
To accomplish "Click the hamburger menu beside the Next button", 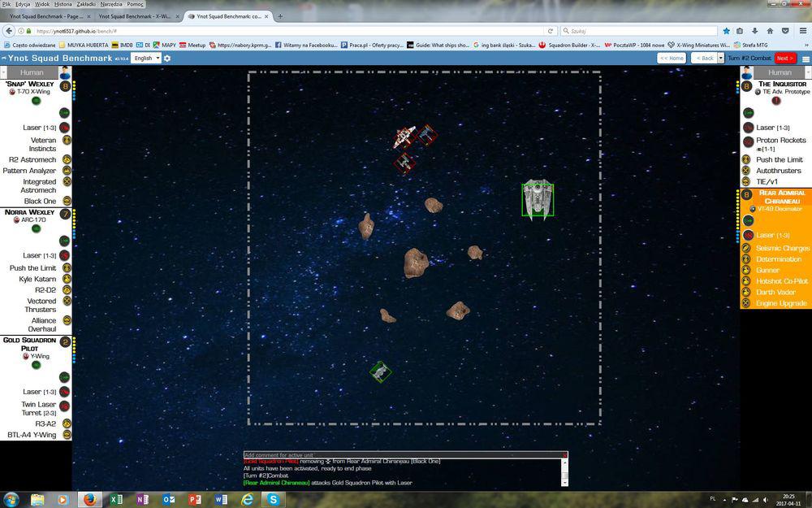I will [806, 59].
